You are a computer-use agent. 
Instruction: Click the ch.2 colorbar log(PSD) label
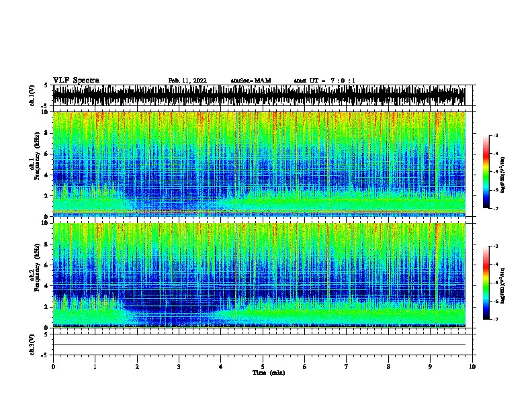(x=503, y=285)
